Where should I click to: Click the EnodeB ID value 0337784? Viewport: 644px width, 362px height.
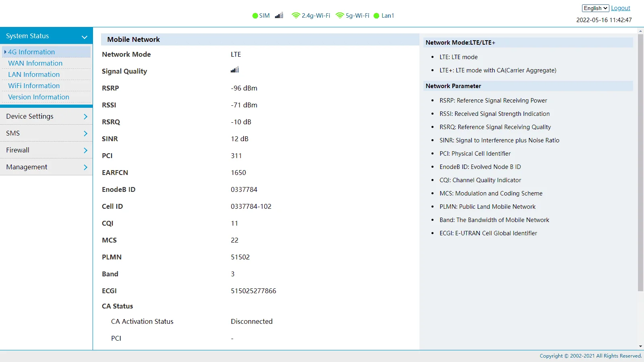244,189
